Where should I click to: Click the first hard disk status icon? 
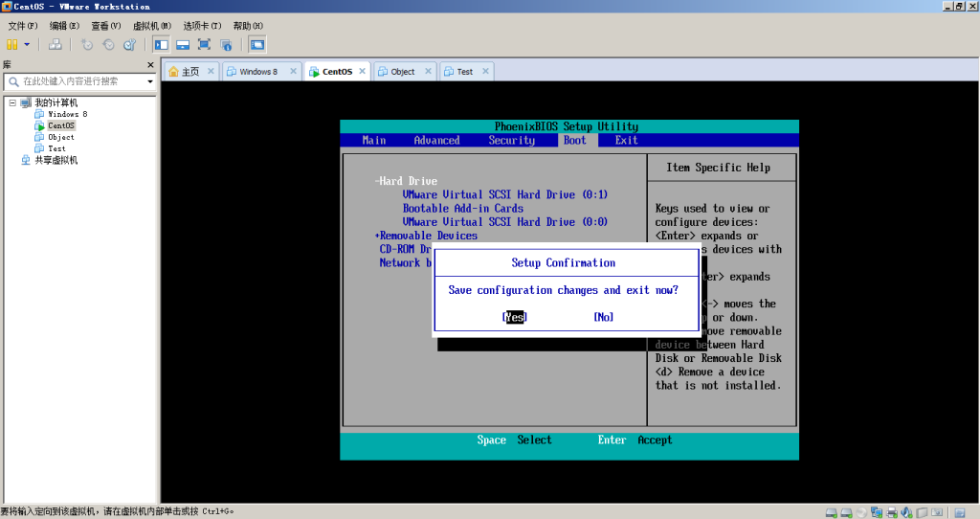832,512
